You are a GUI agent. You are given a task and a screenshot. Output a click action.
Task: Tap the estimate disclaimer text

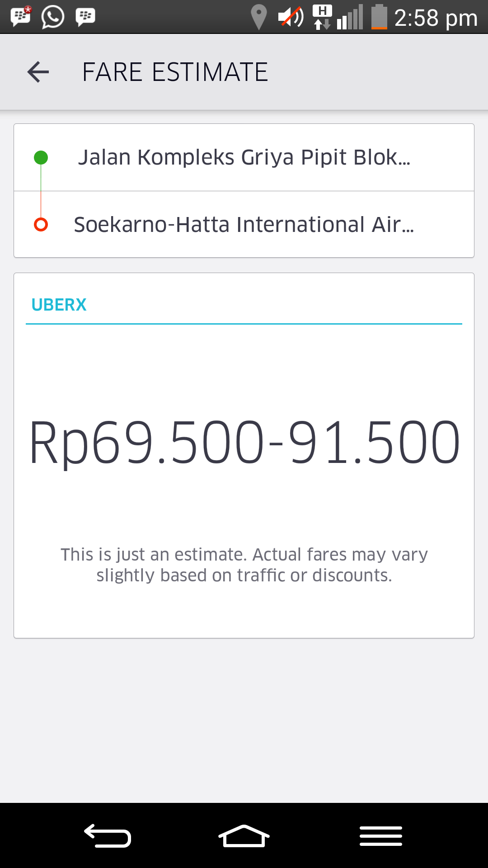244,565
